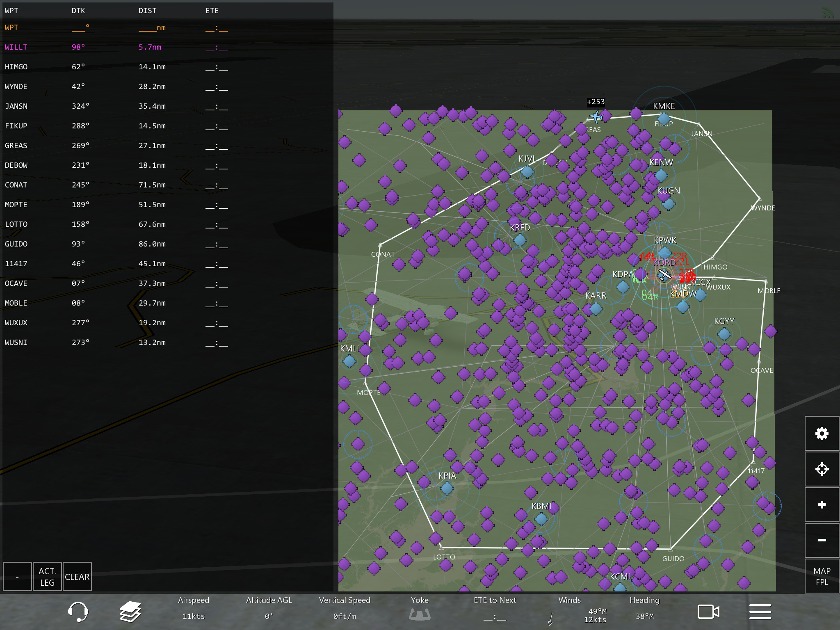Image resolution: width=840 pixels, height=630 pixels.
Task: Center map on aircraft crosshair icon
Action: tap(822, 469)
